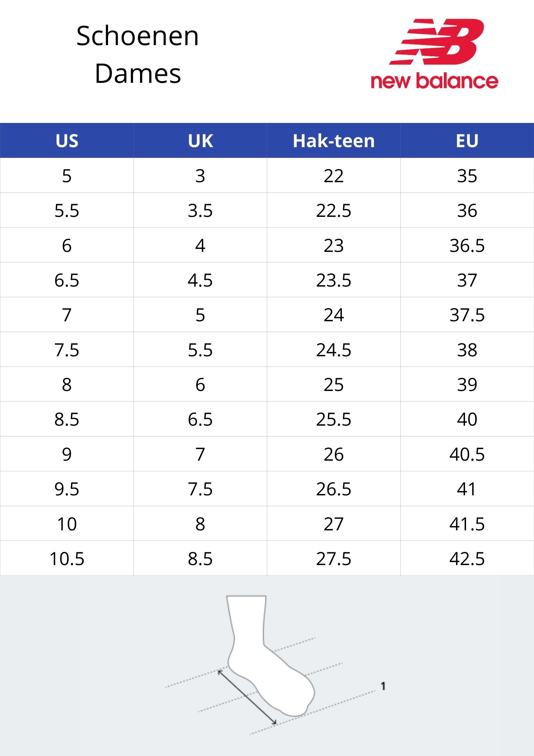The width and height of the screenshot is (534, 756).
Task: Click the number 1 label beside diagram
Action: tap(383, 686)
